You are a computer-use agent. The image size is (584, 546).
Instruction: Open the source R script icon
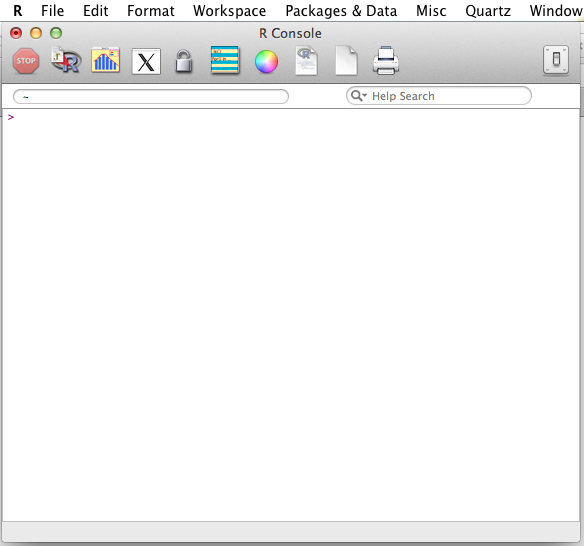click(x=66, y=60)
